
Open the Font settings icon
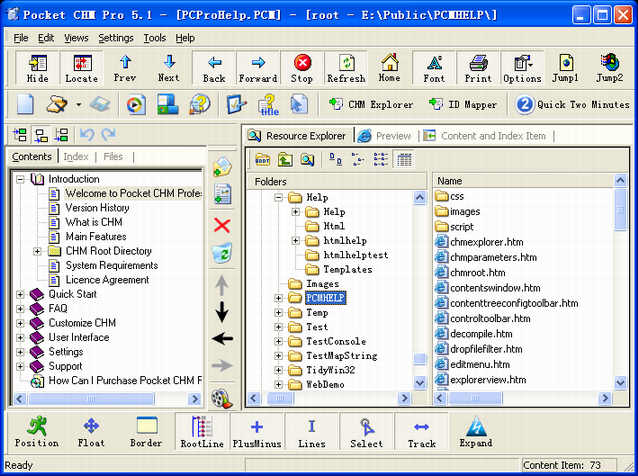434,68
